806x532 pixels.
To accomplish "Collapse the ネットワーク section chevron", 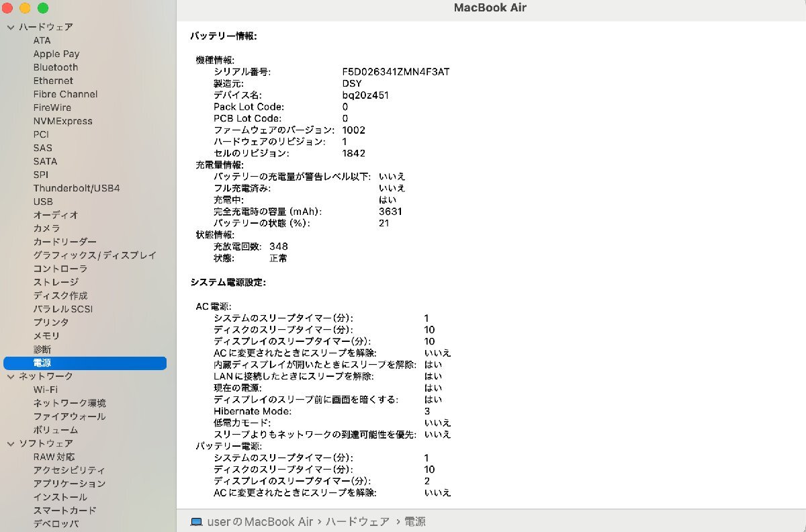I will (x=10, y=376).
